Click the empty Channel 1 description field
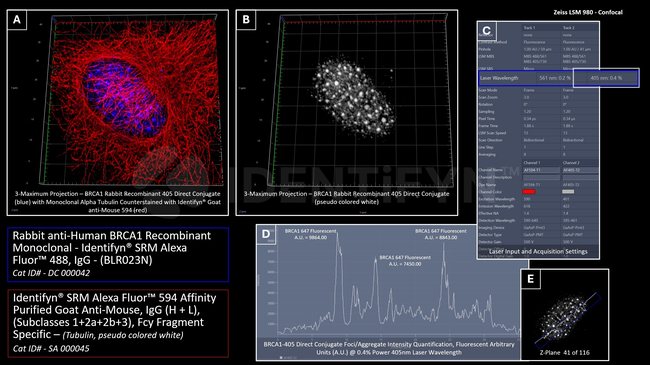The height and width of the screenshot is (365, 650). tap(541, 177)
